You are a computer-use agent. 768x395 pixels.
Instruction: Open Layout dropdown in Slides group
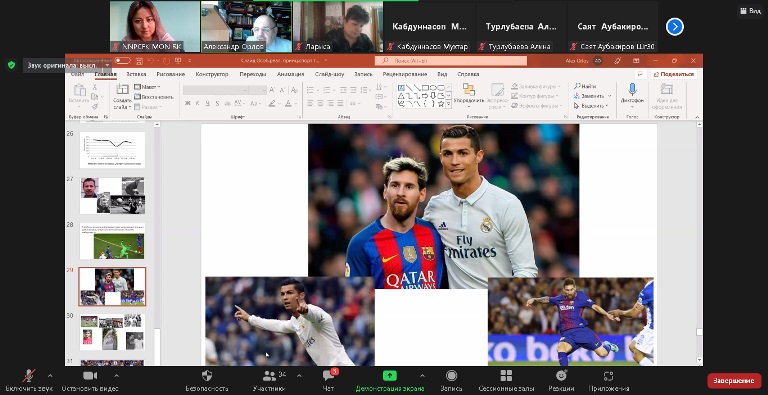tap(147, 87)
